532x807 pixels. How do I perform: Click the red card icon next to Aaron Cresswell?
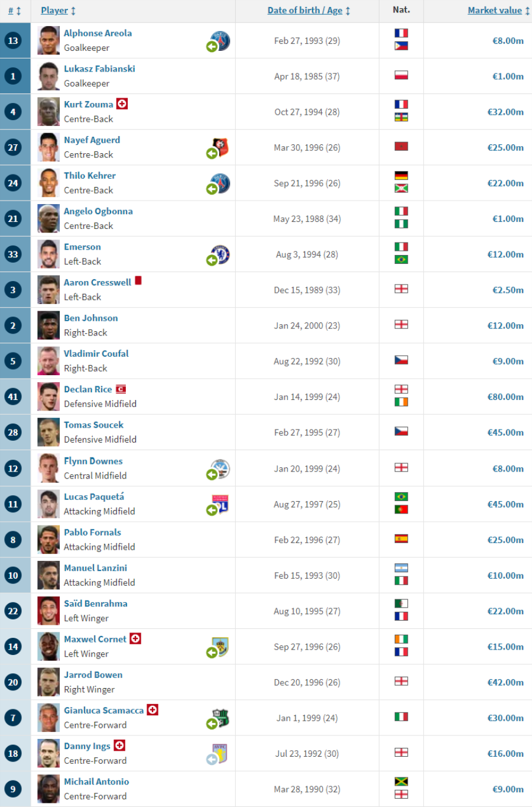click(138, 280)
